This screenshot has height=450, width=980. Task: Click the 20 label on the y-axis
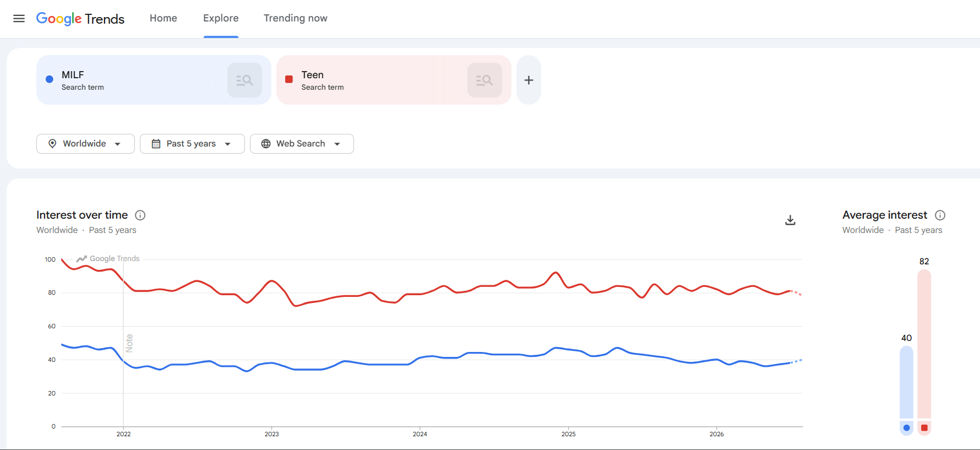point(52,393)
